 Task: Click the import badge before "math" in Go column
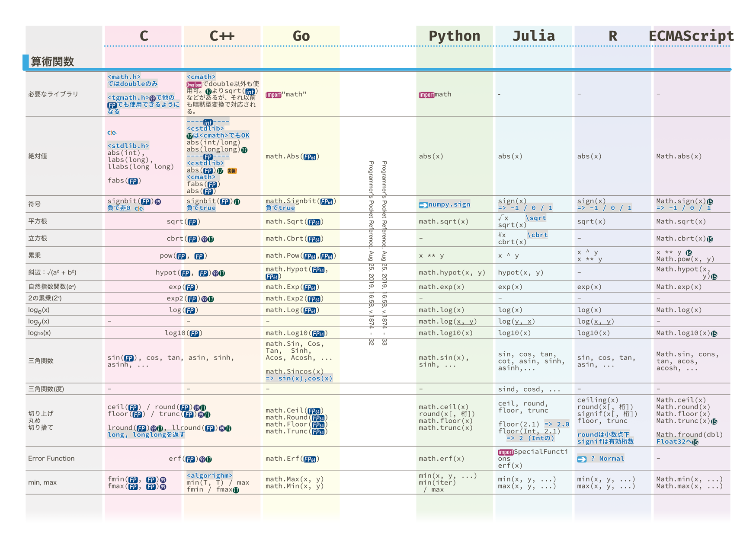pos(273,95)
